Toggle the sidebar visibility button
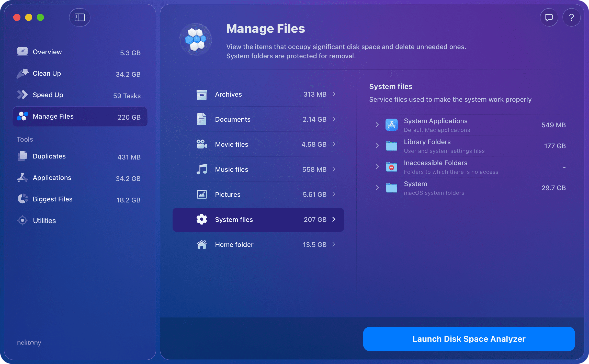Screen dimensions: 589x364 point(80,17)
